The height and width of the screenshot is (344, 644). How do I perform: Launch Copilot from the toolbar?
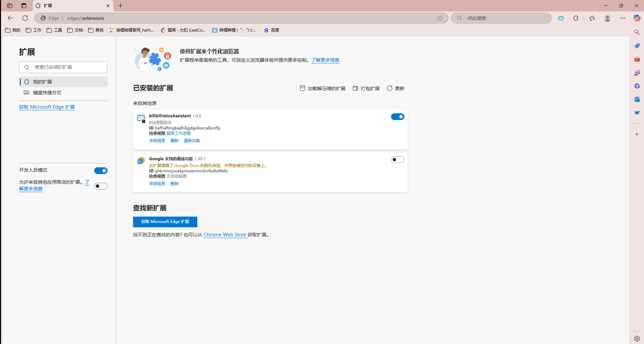[x=637, y=18]
